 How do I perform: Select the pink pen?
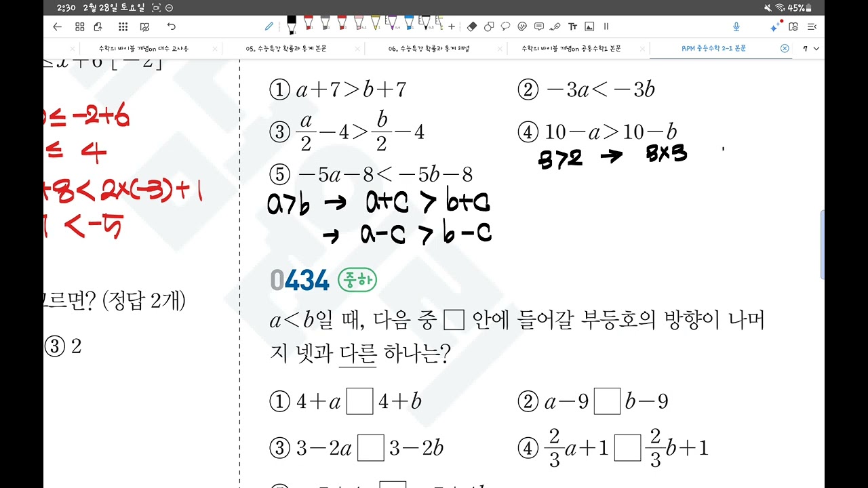click(x=359, y=23)
